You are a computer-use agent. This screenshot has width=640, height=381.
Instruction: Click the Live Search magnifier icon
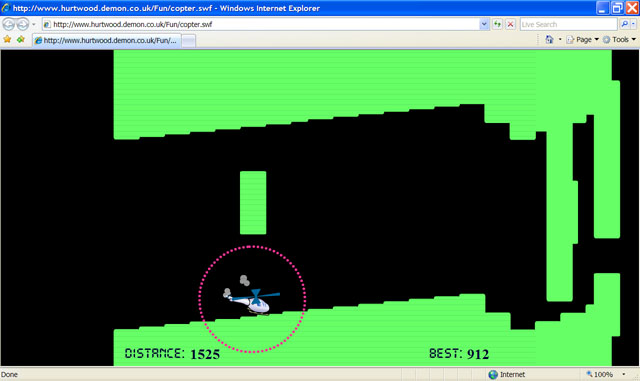624,25
